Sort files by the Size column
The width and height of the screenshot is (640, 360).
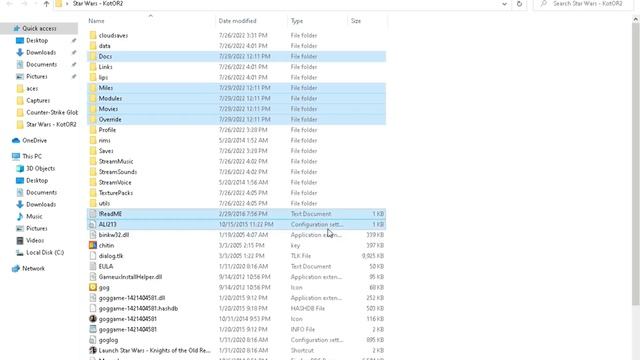click(x=356, y=21)
